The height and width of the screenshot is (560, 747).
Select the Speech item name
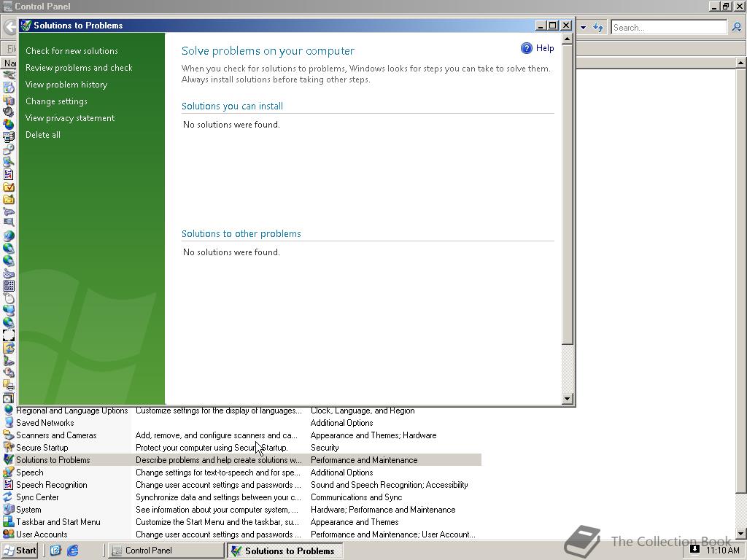29,472
